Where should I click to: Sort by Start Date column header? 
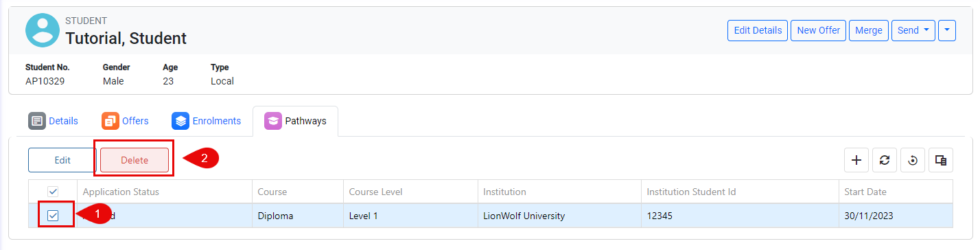point(865,192)
